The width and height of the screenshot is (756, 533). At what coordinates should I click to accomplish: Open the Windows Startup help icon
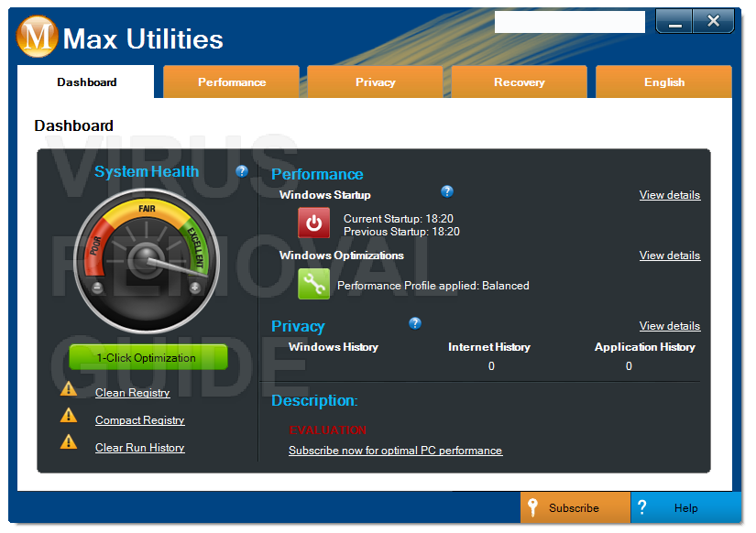click(x=447, y=191)
